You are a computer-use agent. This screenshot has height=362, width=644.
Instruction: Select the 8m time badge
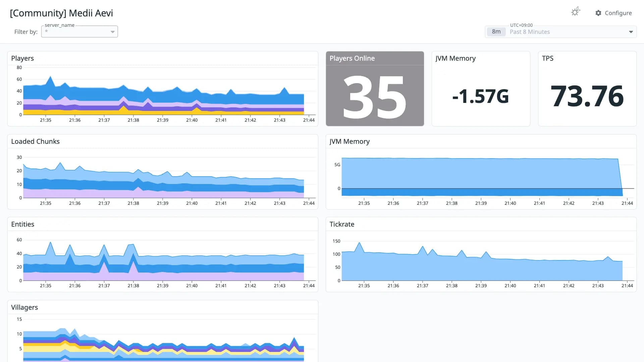pos(496,32)
